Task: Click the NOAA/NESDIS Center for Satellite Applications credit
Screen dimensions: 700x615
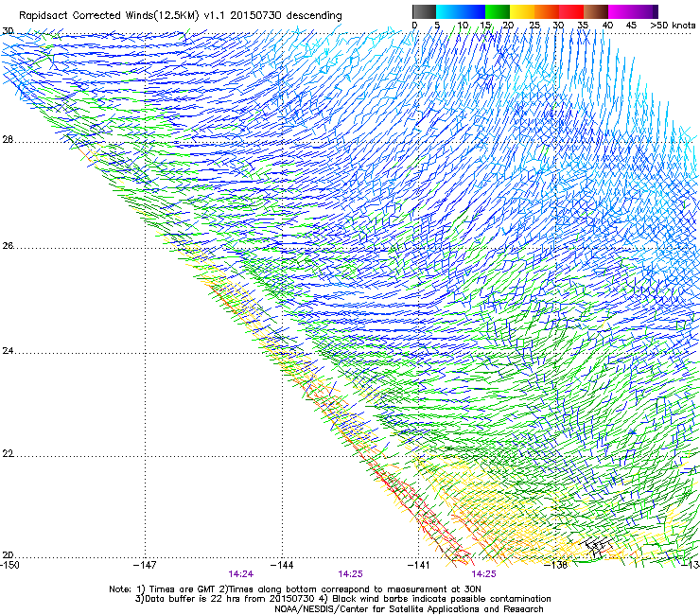Action: point(409,609)
